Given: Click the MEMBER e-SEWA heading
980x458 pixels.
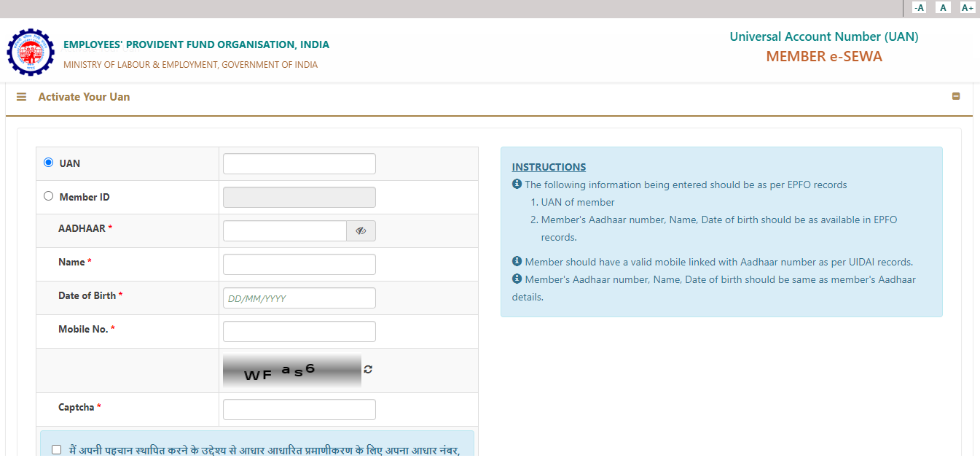Looking at the screenshot, I should pyautogui.click(x=823, y=57).
